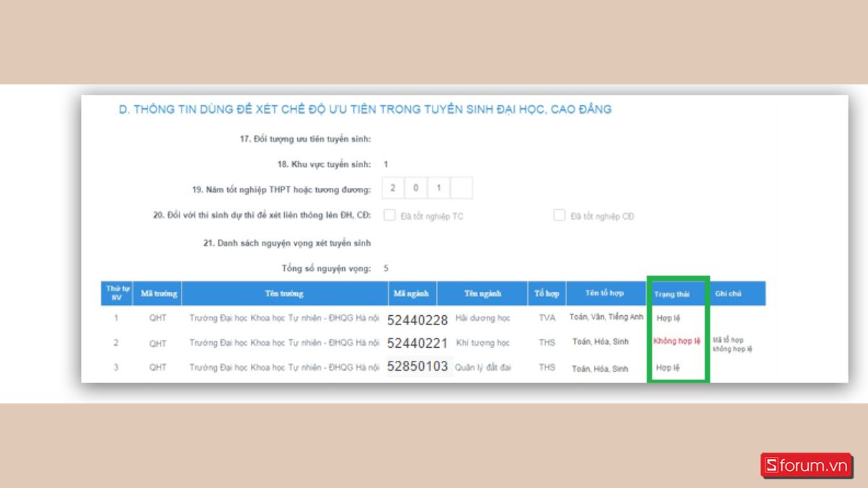Click QHT school code in Quản lý đất đai row

tap(158, 367)
